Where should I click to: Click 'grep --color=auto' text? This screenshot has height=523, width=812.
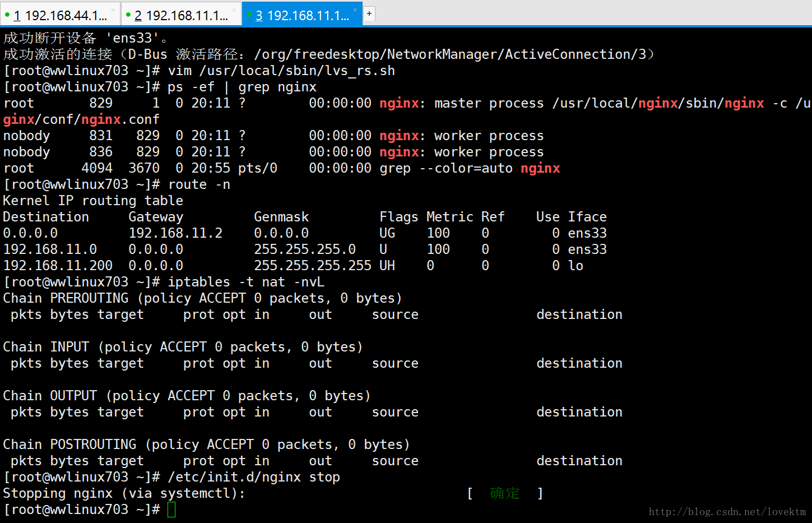(446, 168)
